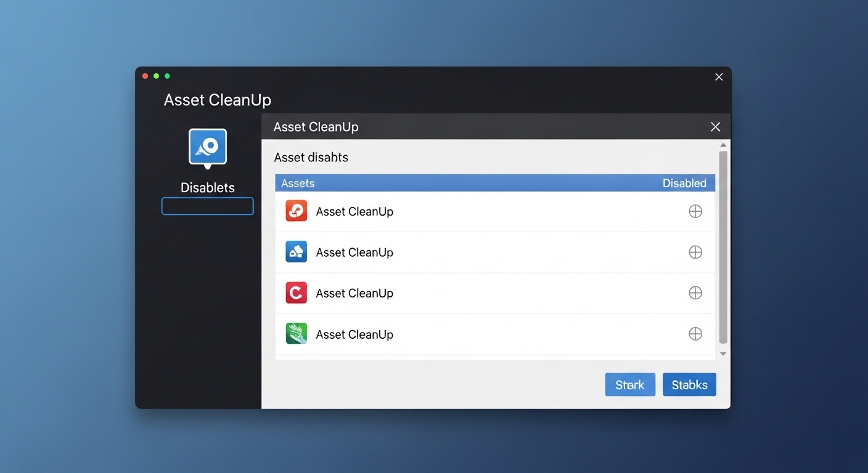Click the Sterk button
This screenshot has height=473, width=868.
point(630,384)
